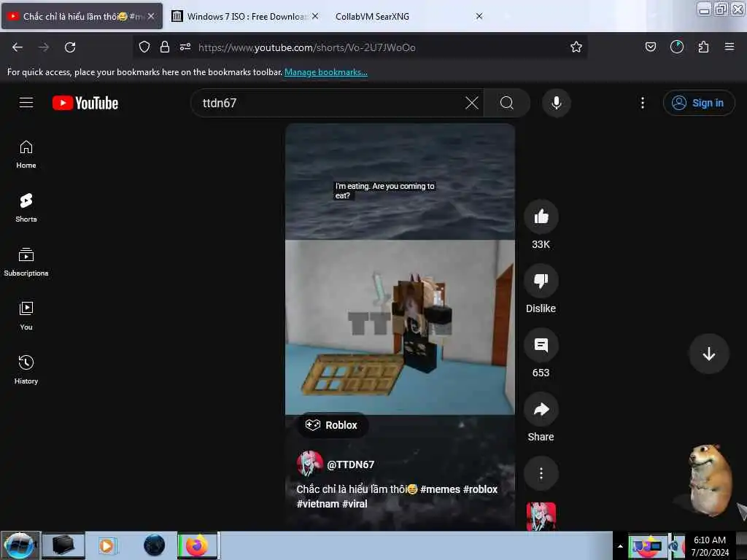Click Manage bookmarks link
The height and width of the screenshot is (560, 747).
pos(326,72)
